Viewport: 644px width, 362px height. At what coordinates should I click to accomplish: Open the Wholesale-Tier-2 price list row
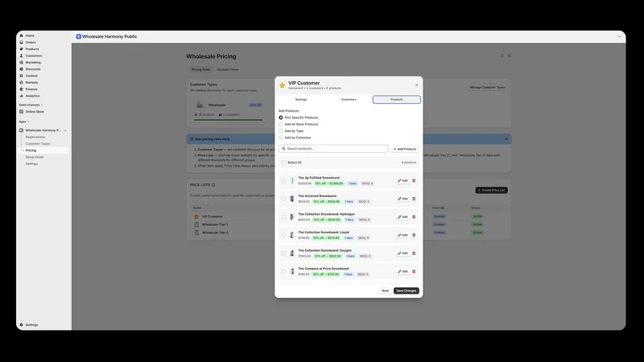pyautogui.click(x=215, y=232)
